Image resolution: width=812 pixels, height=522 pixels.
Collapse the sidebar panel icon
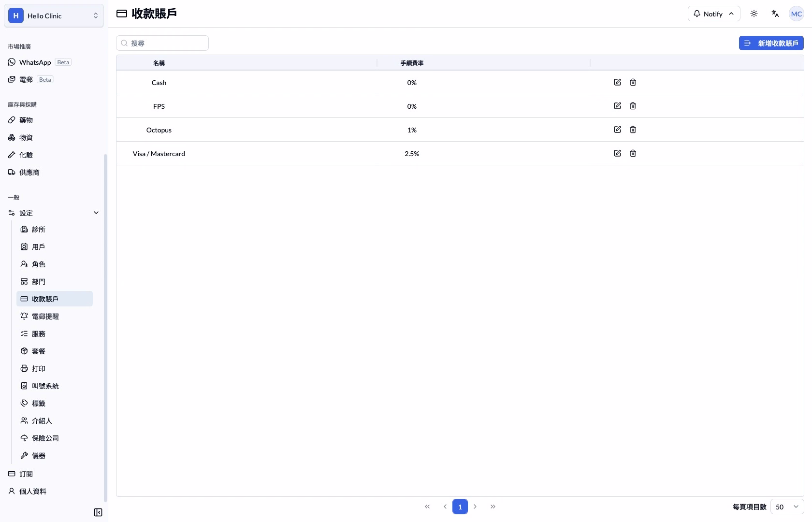click(98, 512)
